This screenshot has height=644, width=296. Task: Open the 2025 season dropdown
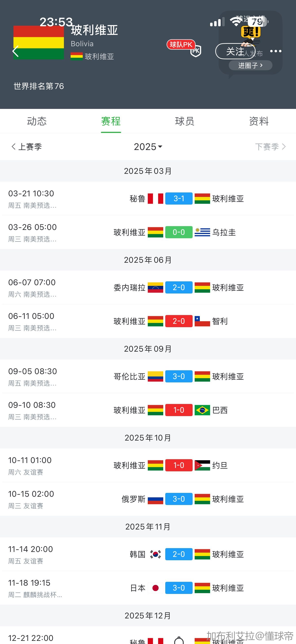point(148,147)
